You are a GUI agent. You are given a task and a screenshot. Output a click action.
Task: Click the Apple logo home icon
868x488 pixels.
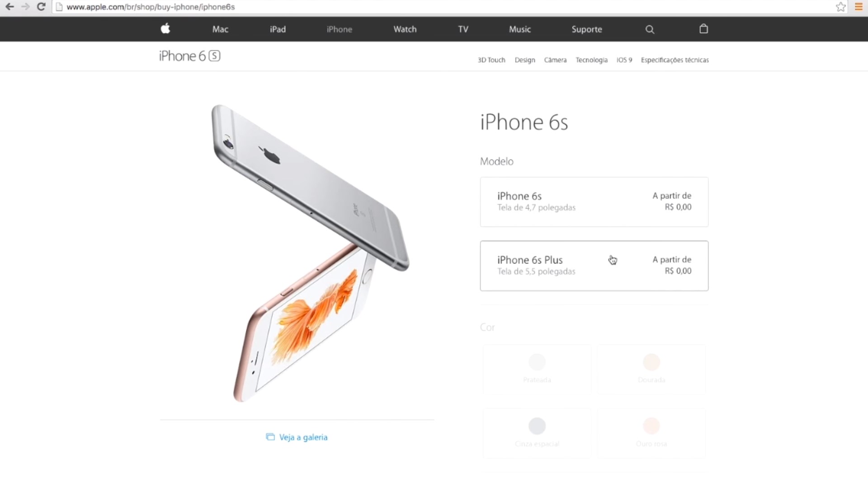tap(165, 29)
